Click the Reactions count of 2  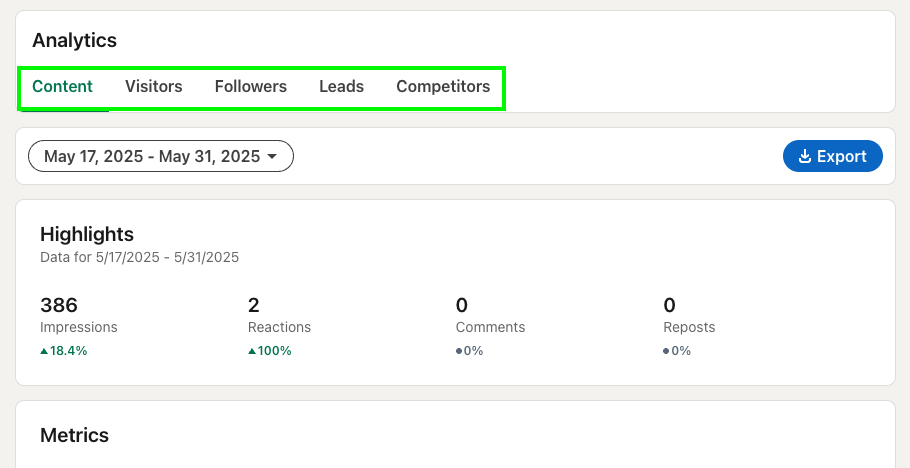[x=253, y=305]
